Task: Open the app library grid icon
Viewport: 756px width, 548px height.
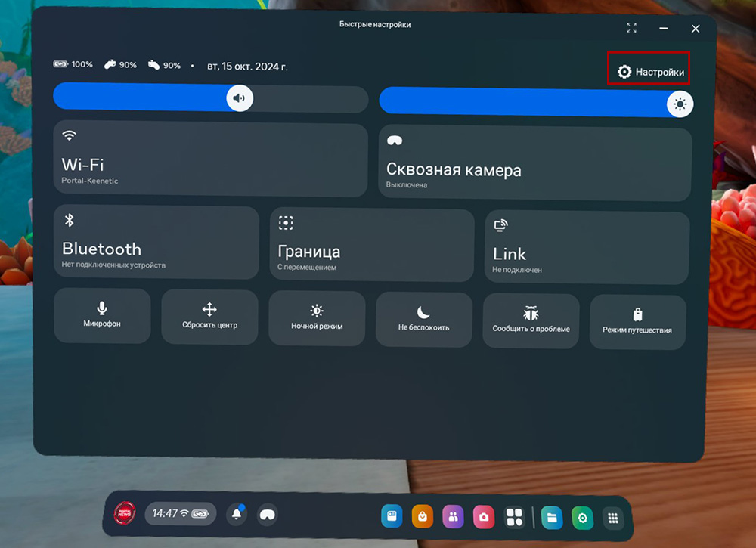Action: point(613,518)
